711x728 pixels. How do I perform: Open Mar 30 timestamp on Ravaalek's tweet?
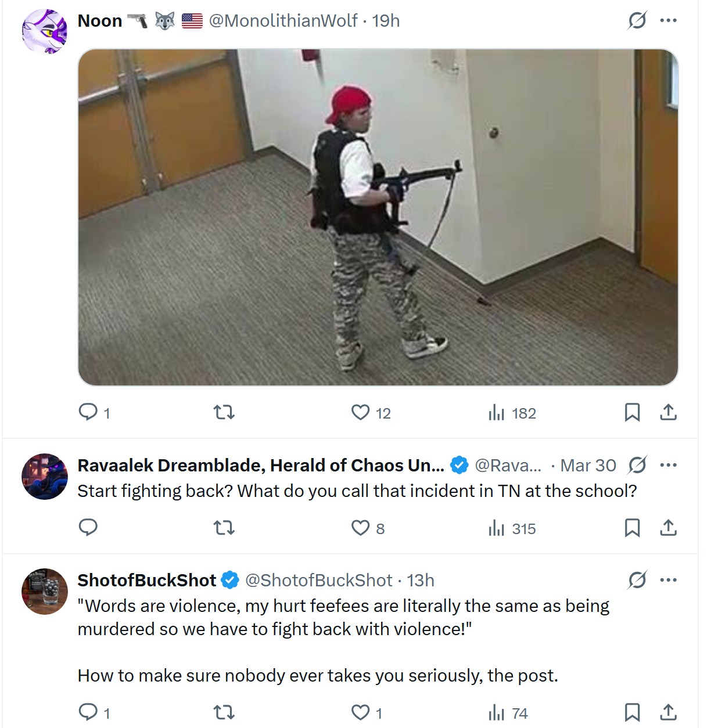point(588,466)
